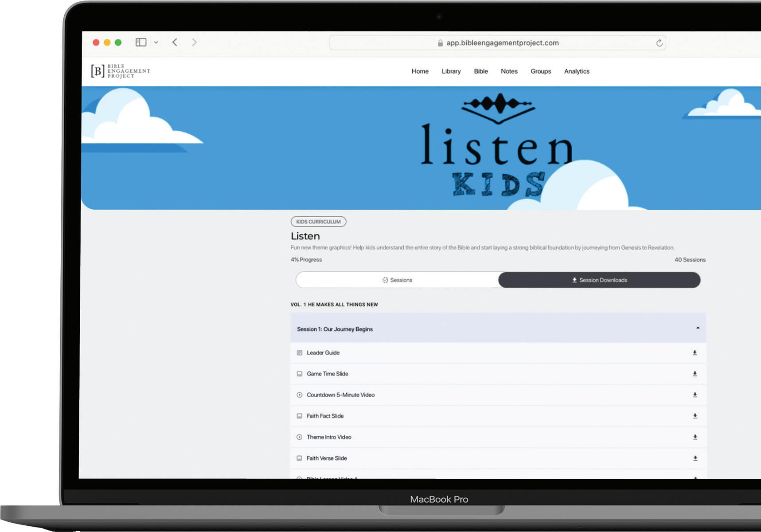Viewport: 761px width, 532px height.
Task: Go to the Groups page
Action: (x=541, y=71)
